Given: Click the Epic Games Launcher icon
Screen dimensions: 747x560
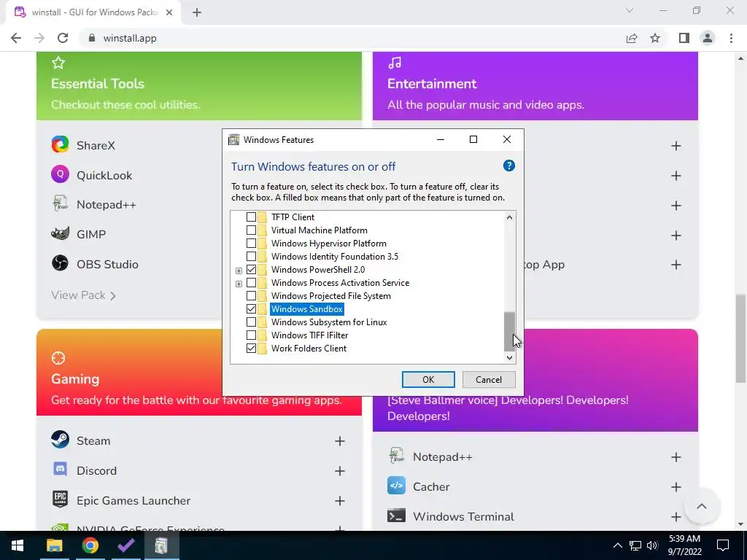Looking at the screenshot, I should click(60, 500).
